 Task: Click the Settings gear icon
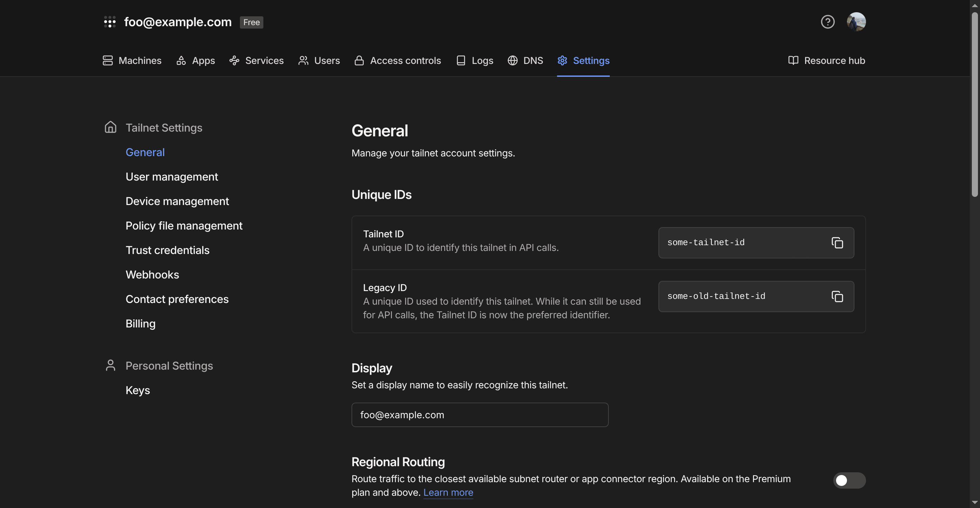(562, 61)
